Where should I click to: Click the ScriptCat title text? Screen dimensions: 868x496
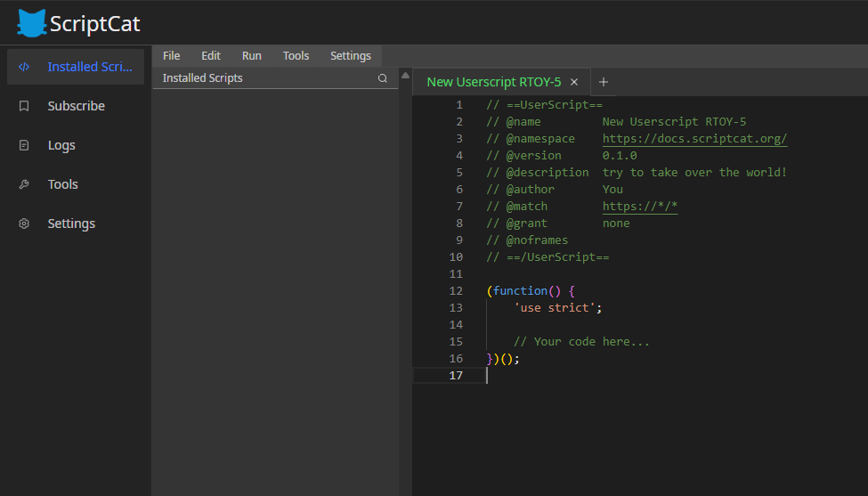click(x=94, y=24)
